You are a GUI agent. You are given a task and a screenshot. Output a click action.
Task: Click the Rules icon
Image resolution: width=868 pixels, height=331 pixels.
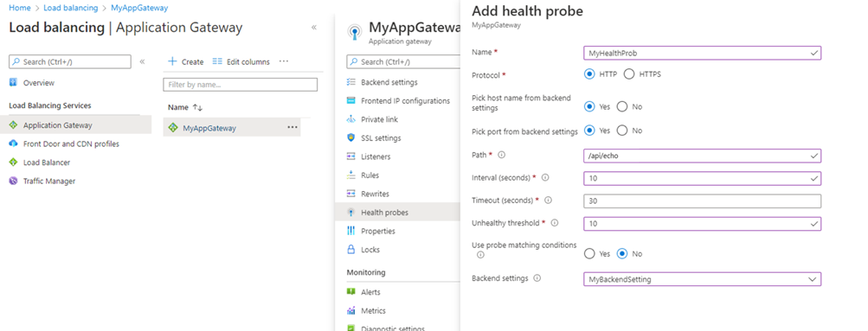coord(350,175)
